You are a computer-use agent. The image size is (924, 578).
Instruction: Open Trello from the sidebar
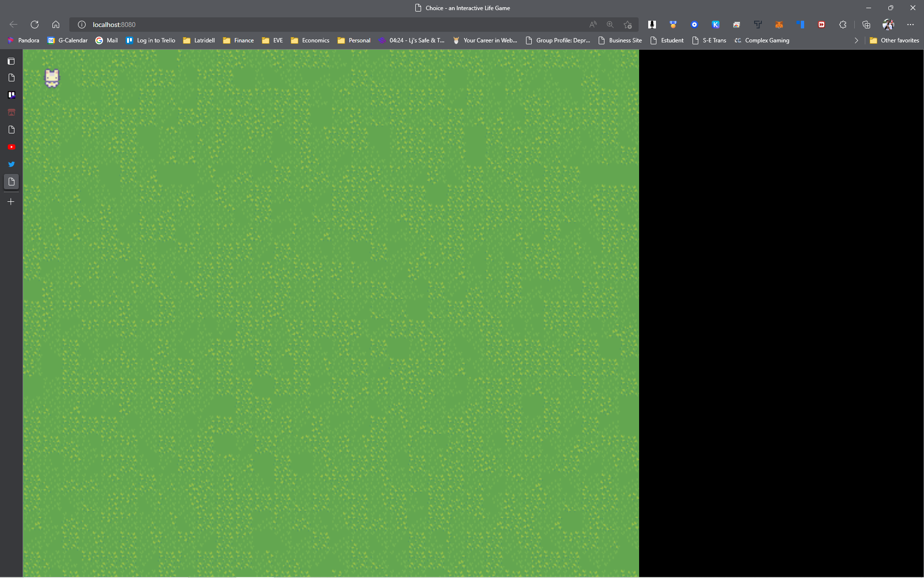point(11,95)
